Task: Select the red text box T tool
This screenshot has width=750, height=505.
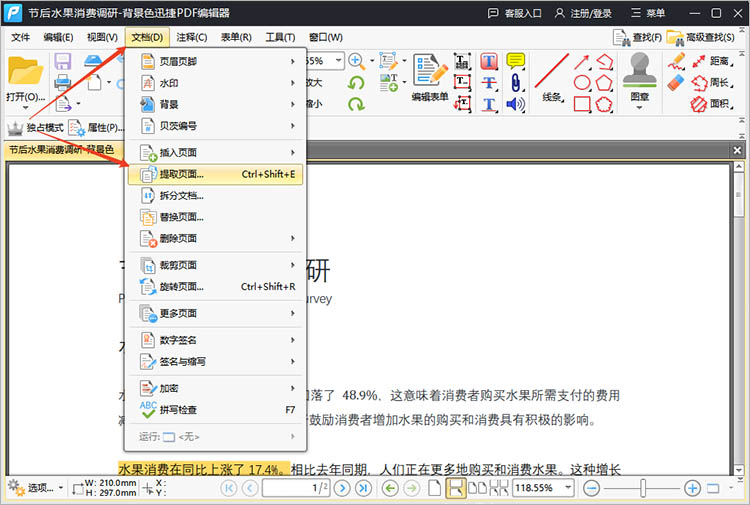Action: coord(489,61)
